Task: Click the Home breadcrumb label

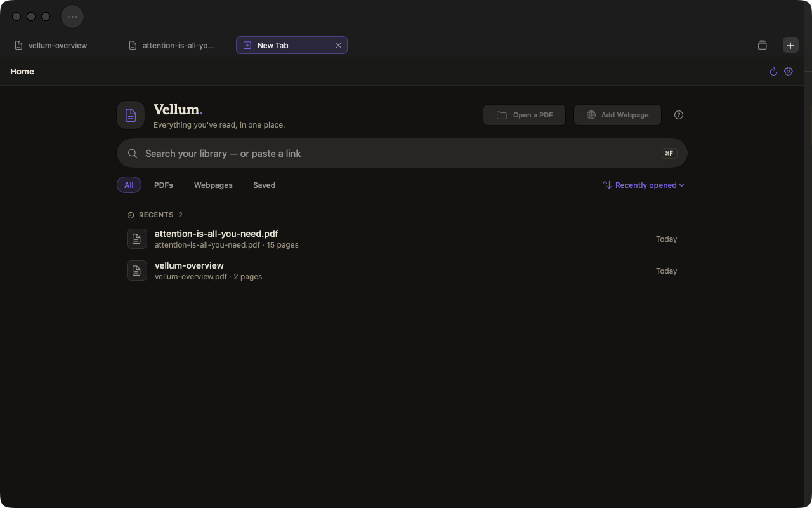Action: tap(22, 72)
